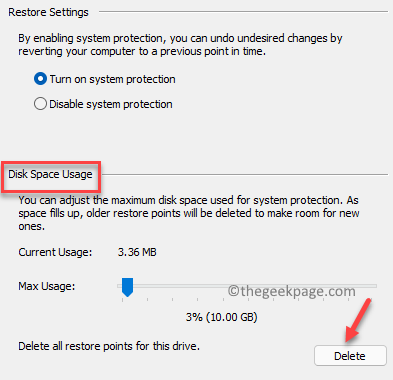Click the Delete button for restore points
The height and width of the screenshot is (380, 393).
pyautogui.click(x=350, y=356)
